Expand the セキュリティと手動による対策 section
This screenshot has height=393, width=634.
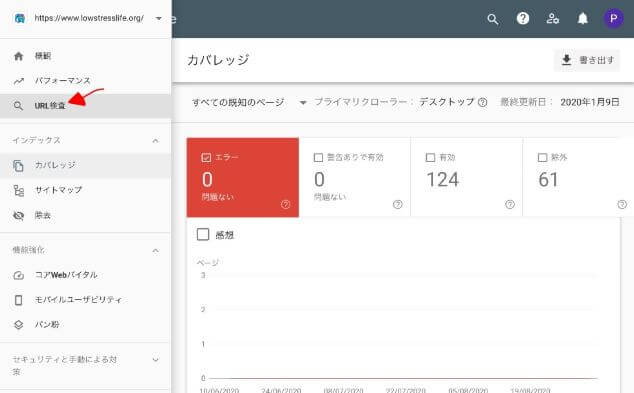tap(156, 359)
